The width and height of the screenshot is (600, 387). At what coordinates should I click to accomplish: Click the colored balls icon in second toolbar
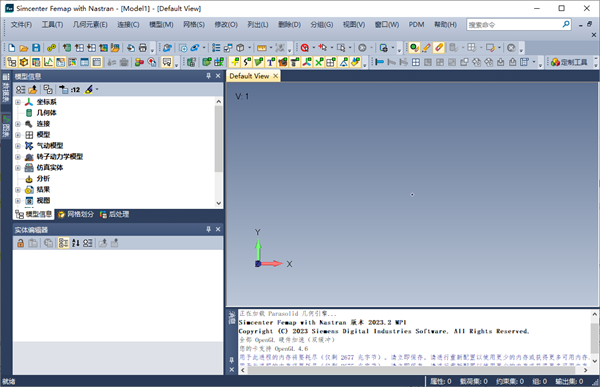coord(139,62)
